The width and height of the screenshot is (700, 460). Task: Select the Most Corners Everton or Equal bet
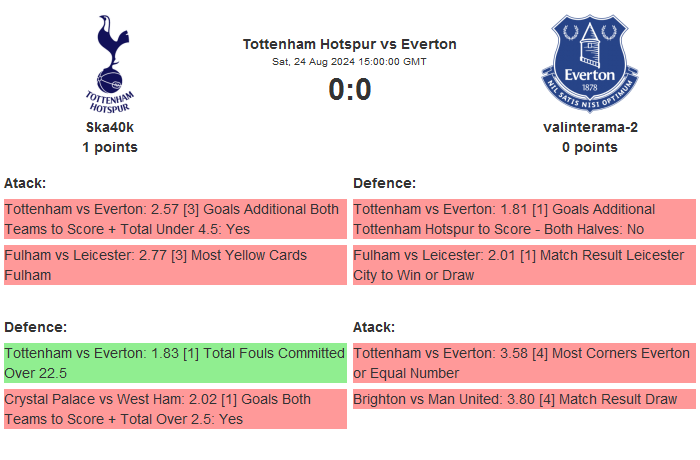click(524, 363)
